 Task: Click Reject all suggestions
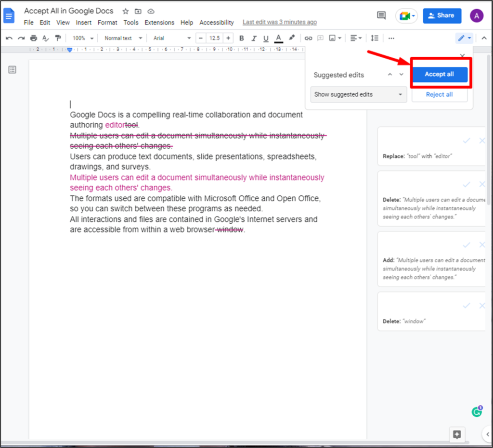(x=439, y=95)
